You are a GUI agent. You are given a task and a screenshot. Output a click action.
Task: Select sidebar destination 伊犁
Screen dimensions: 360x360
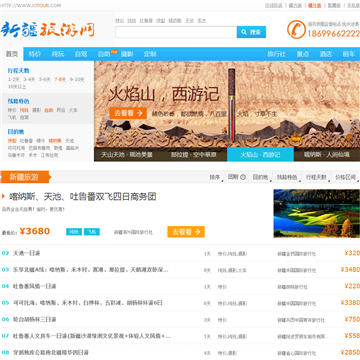click(12, 141)
